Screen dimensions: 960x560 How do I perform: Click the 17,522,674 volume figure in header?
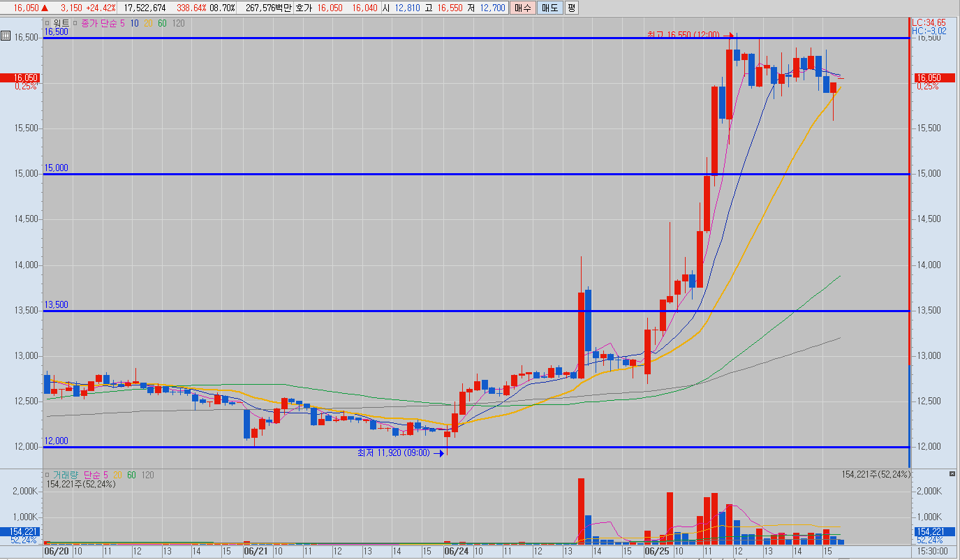point(145,8)
